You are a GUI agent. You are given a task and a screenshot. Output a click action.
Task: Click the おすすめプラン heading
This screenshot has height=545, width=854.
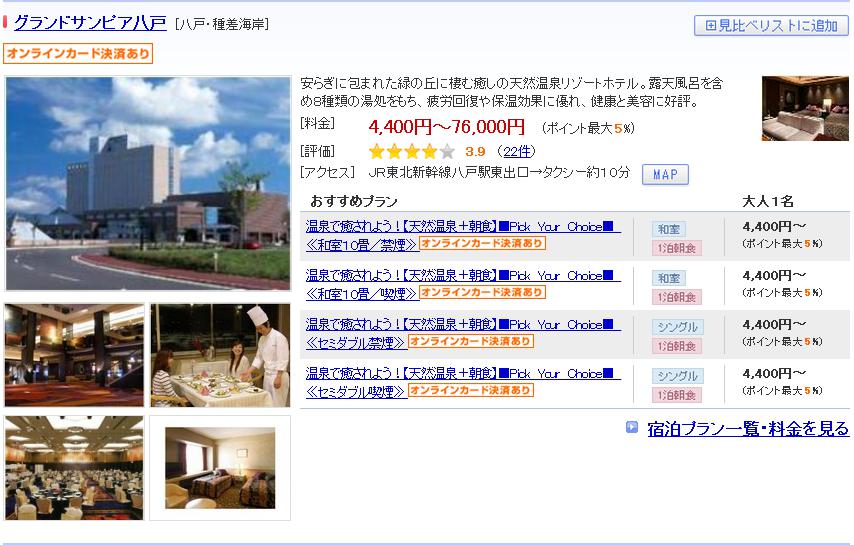pos(354,201)
